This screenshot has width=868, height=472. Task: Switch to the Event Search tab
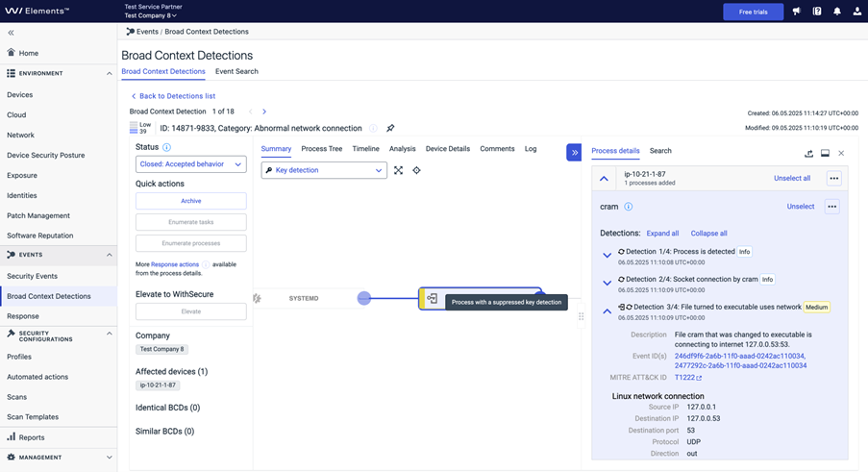236,71
